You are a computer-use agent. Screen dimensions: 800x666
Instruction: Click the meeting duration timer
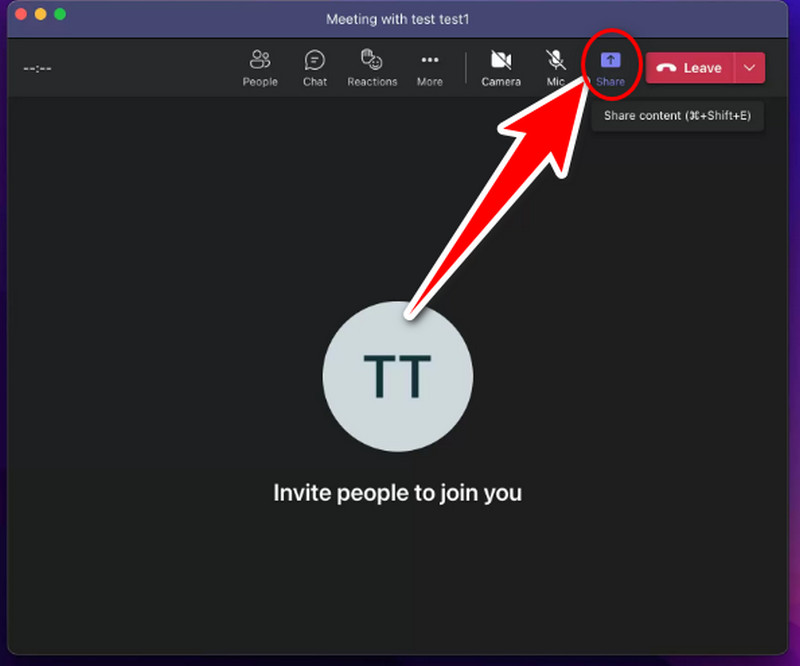pyautogui.click(x=37, y=68)
